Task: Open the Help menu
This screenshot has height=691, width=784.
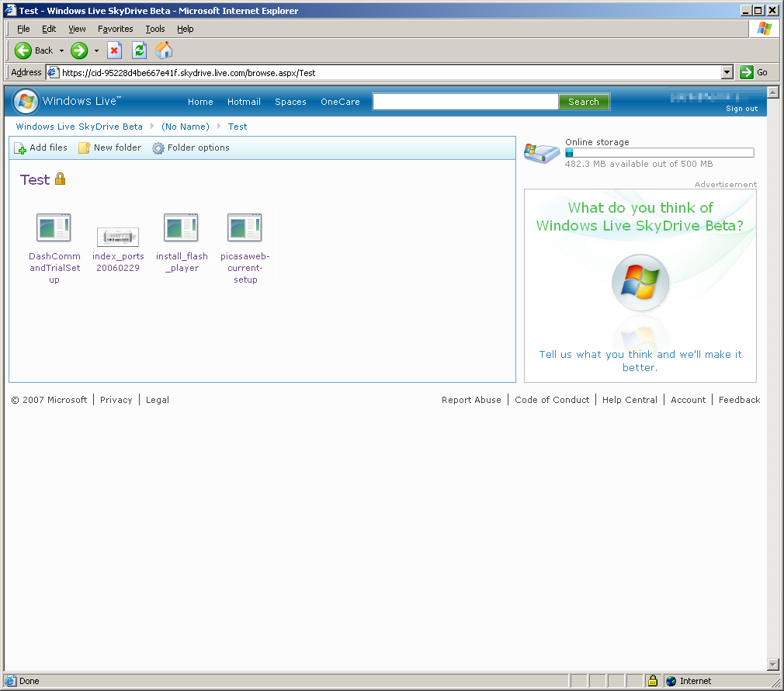Action: (x=185, y=29)
